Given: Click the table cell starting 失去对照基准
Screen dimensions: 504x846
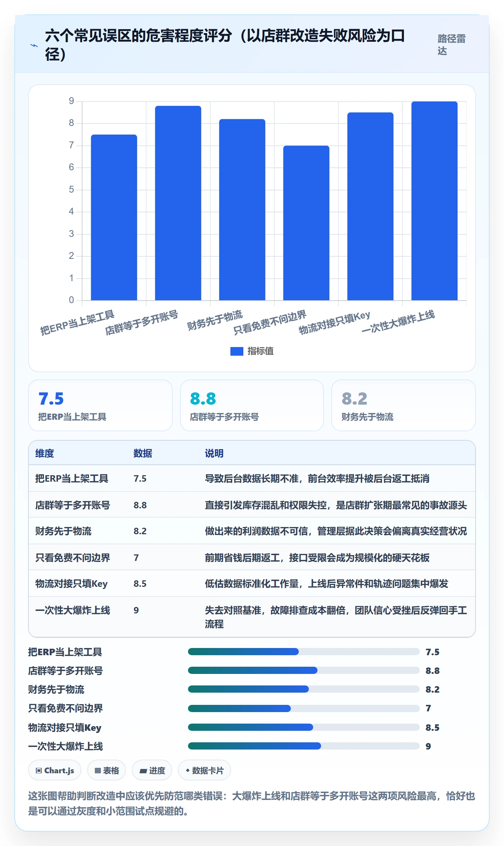Looking at the screenshot, I should coord(336,617).
